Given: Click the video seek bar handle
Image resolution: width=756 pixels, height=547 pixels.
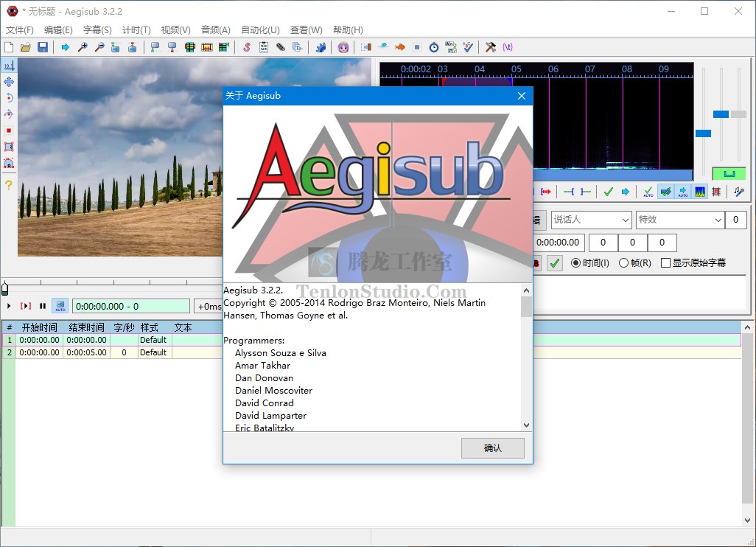Looking at the screenshot, I should click(x=5, y=288).
